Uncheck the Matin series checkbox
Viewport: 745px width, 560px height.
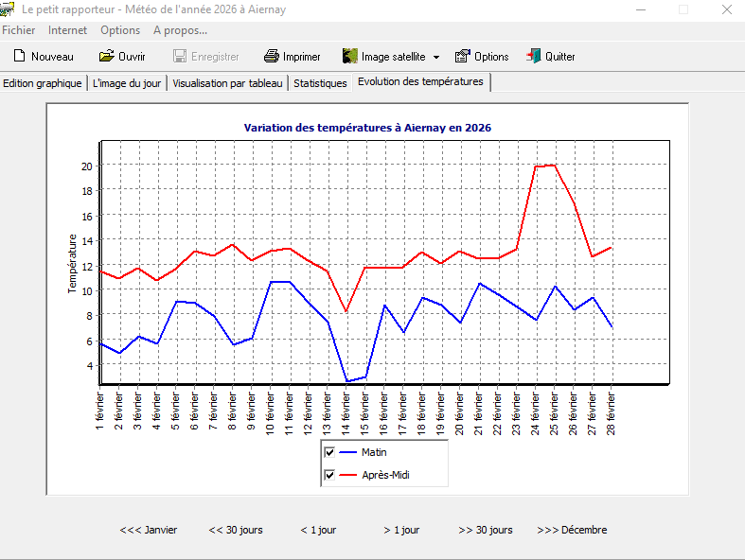329,452
